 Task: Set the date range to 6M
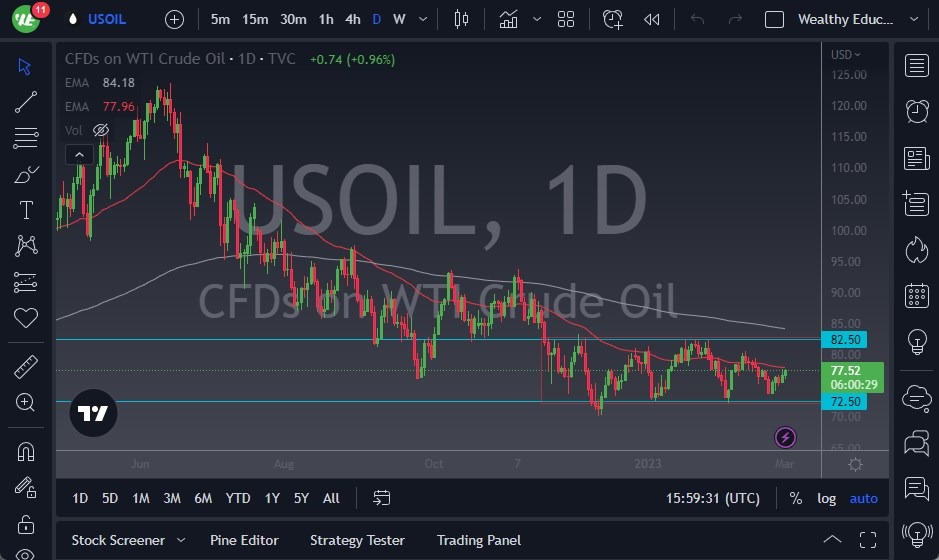(203, 498)
